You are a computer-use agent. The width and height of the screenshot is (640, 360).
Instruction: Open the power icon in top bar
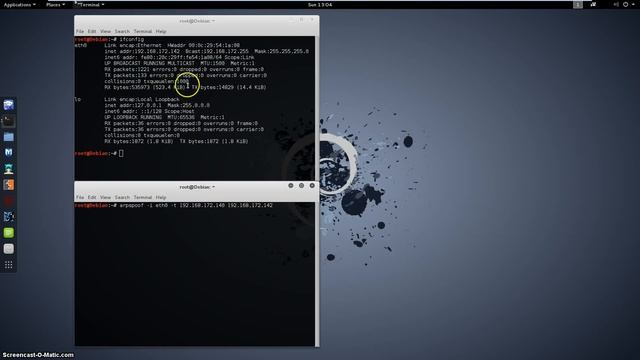[626, 4]
